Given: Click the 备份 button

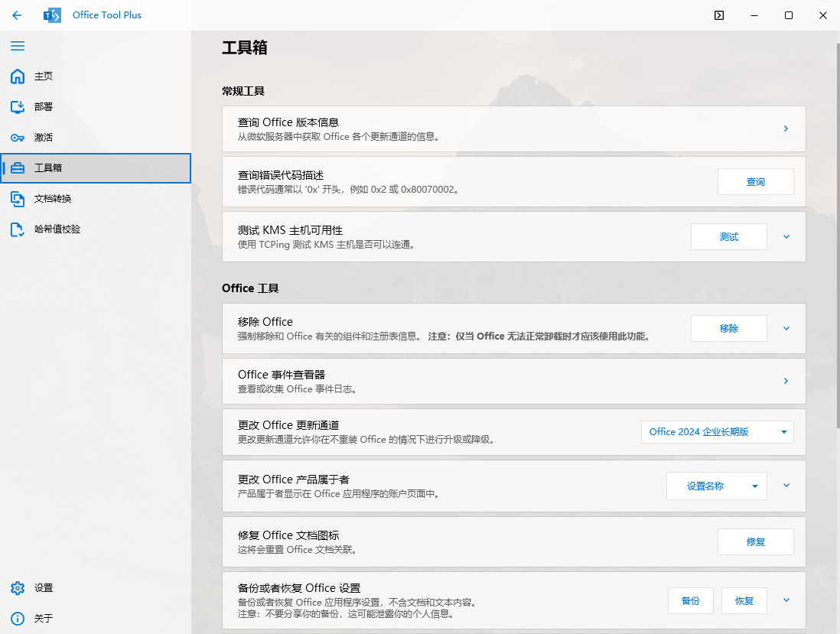Looking at the screenshot, I should [690, 601].
